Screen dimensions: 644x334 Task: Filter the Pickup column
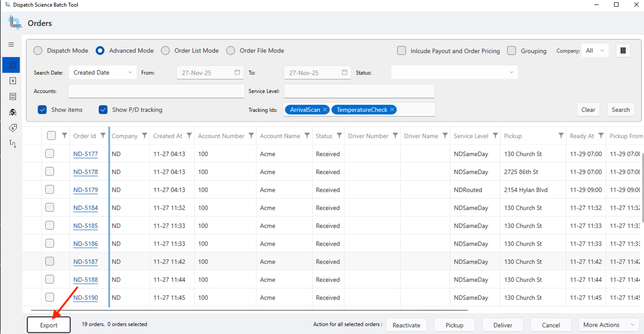561,136
